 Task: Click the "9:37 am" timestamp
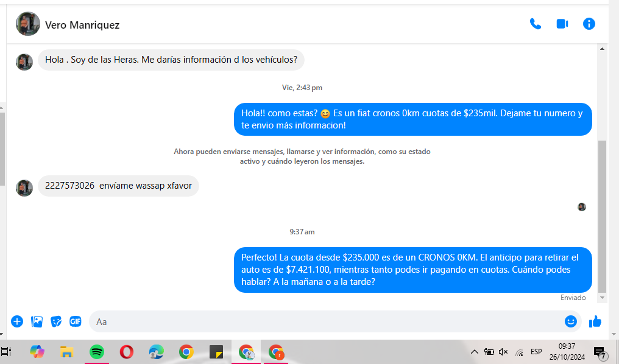pos(302,232)
